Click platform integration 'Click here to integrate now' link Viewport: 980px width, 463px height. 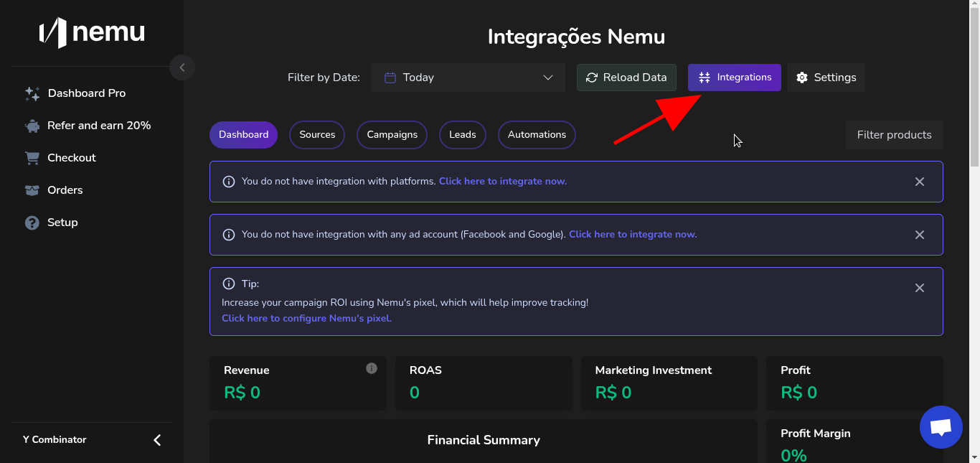coord(503,182)
